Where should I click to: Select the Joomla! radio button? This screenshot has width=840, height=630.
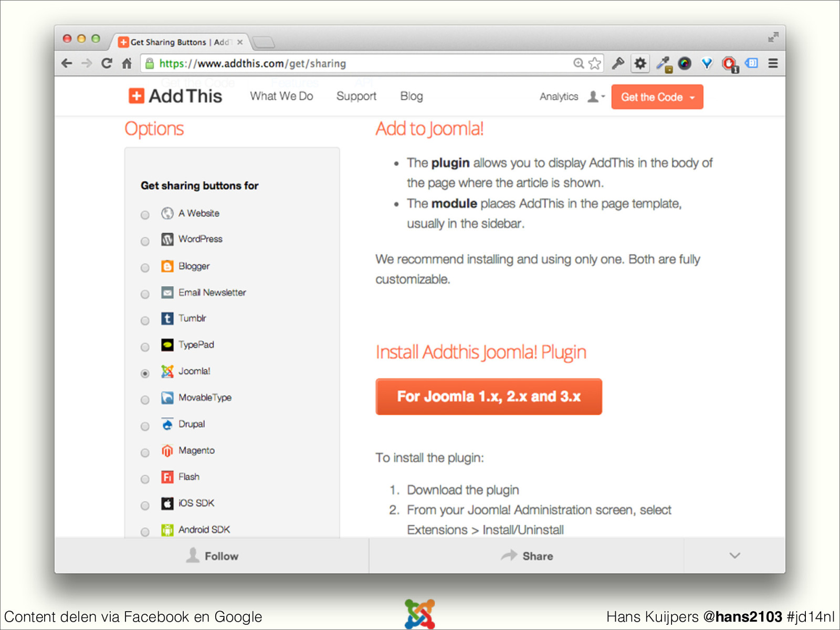(x=145, y=373)
